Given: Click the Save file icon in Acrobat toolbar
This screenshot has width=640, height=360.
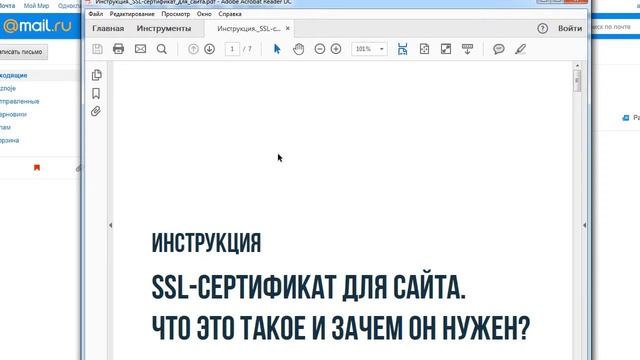Looking at the screenshot, I should click(x=97, y=49).
